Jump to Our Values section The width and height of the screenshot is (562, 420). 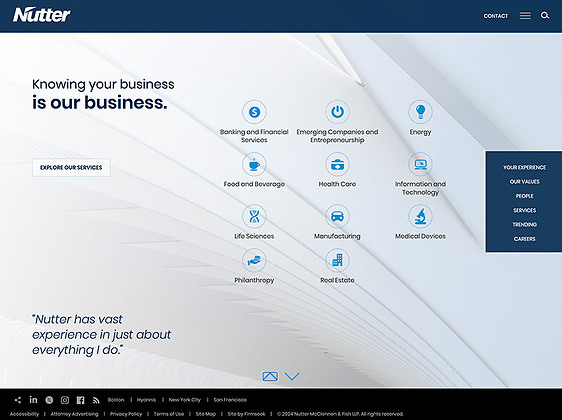(x=524, y=182)
